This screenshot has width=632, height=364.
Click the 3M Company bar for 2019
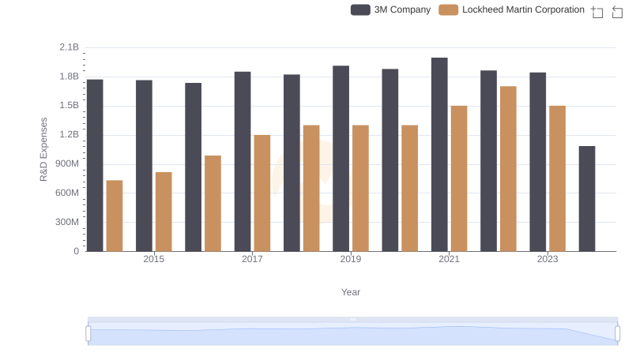click(x=341, y=159)
